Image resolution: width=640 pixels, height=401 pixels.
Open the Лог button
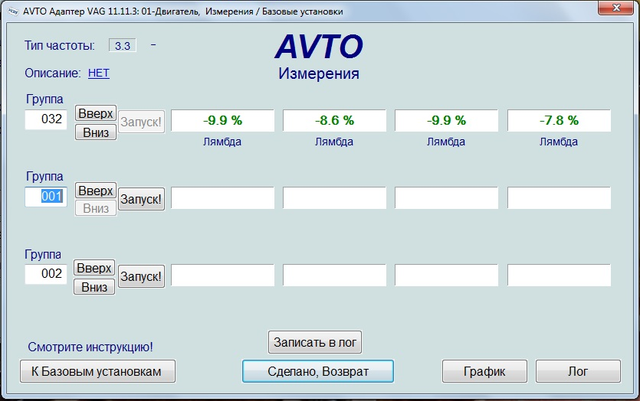pyautogui.click(x=579, y=370)
